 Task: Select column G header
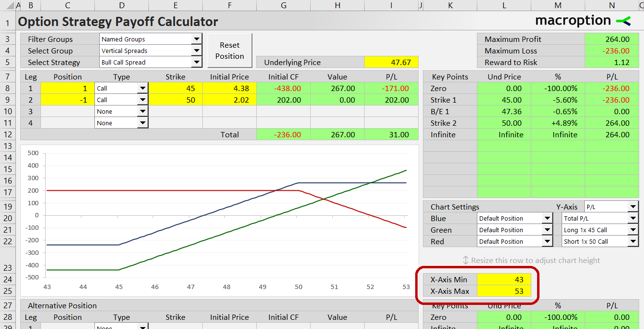(x=283, y=5)
